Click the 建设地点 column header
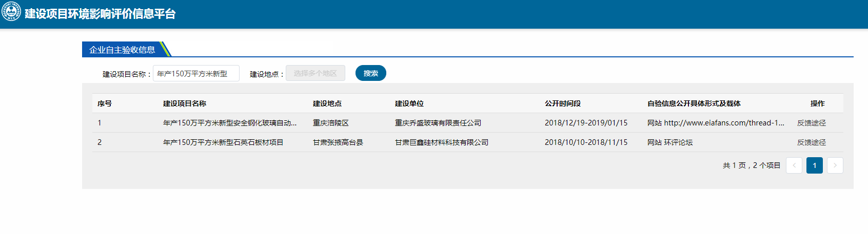Viewport: 868px width, 234px height. click(327, 103)
